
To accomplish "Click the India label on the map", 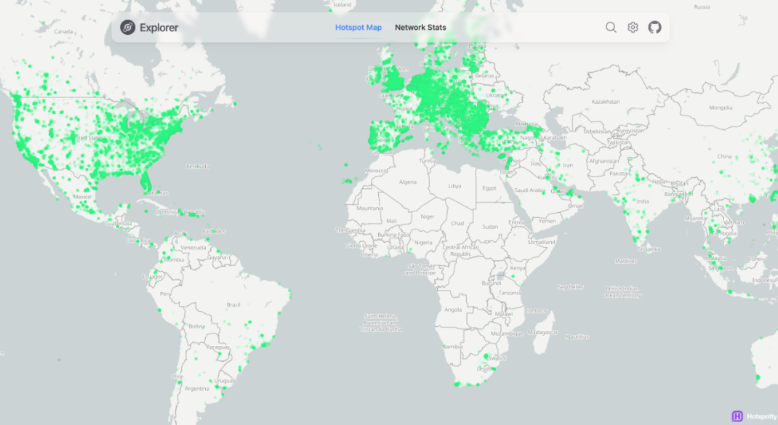I will pos(644,202).
